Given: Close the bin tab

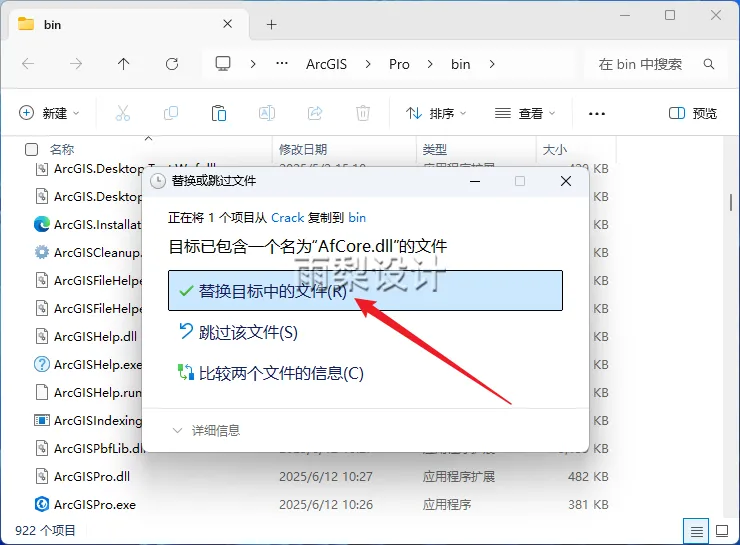Looking at the screenshot, I should click(x=227, y=24).
